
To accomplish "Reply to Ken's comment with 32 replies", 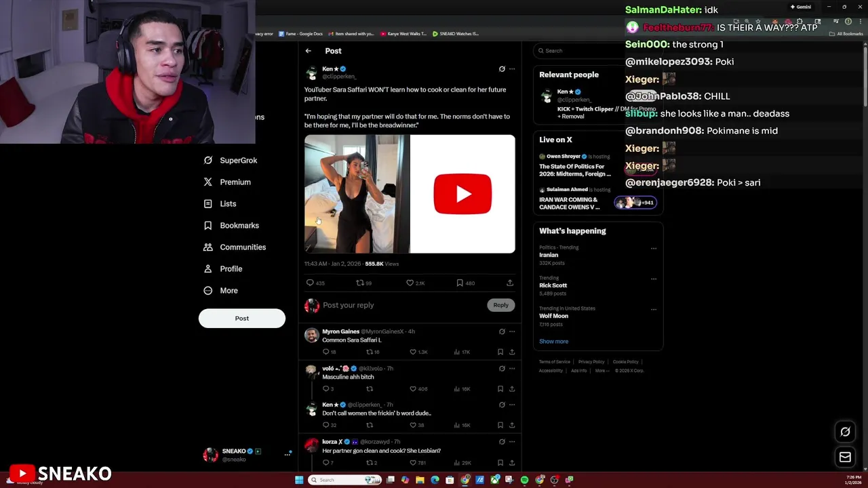I will pyautogui.click(x=330, y=426).
